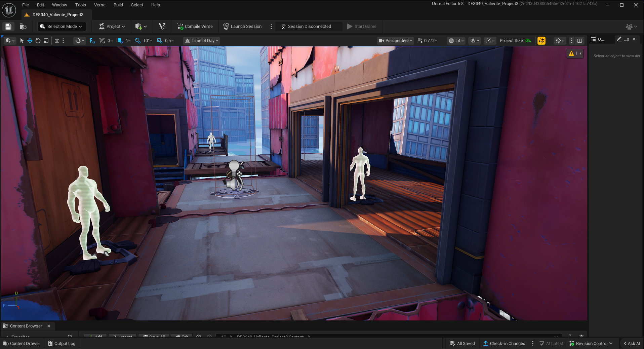Image resolution: width=644 pixels, height=349 pixels.
Task: Open the Time of Day dropdown
Action: tap(202, 41)
